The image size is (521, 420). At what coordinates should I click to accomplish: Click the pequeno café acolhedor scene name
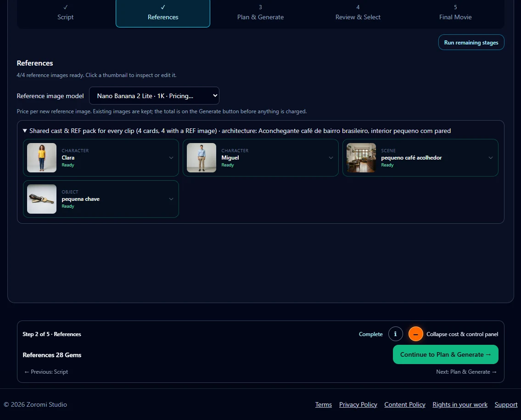(x=411, y=158)
